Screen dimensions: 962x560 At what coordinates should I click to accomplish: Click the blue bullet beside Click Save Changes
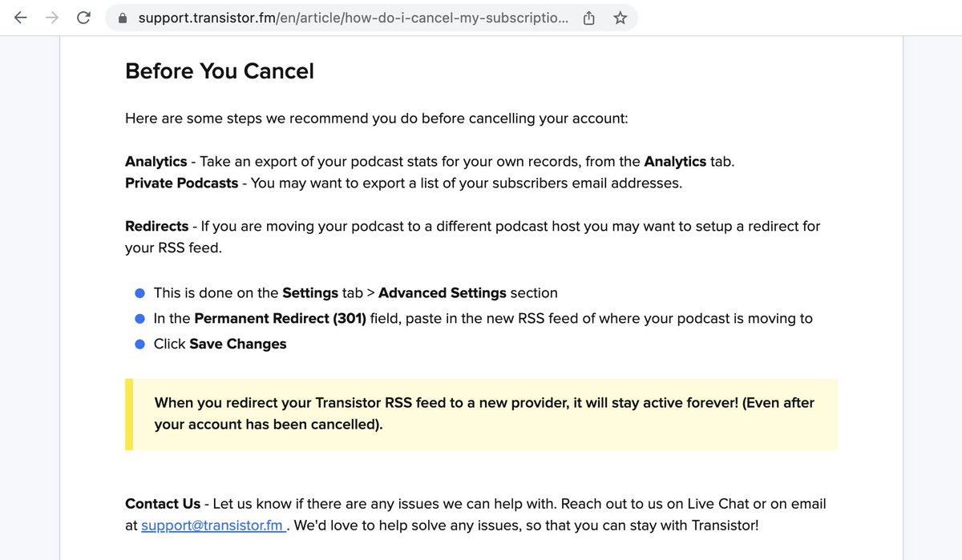pos(139,344)
